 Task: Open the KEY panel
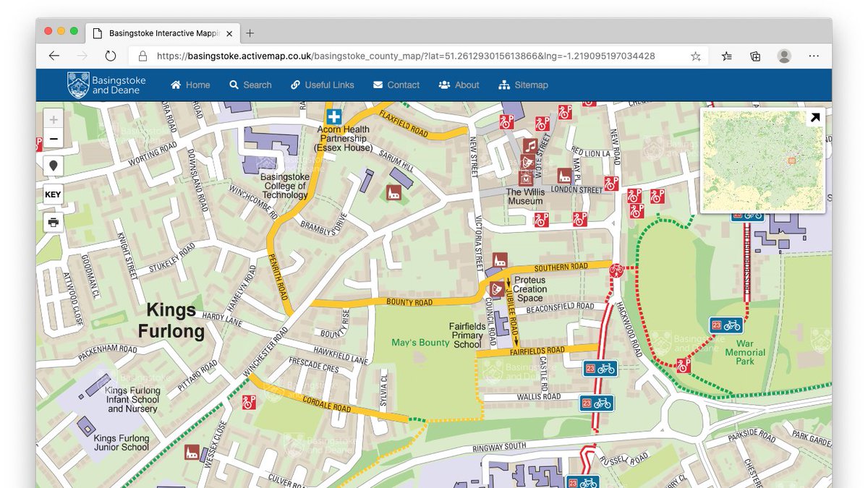click(54, 193)
